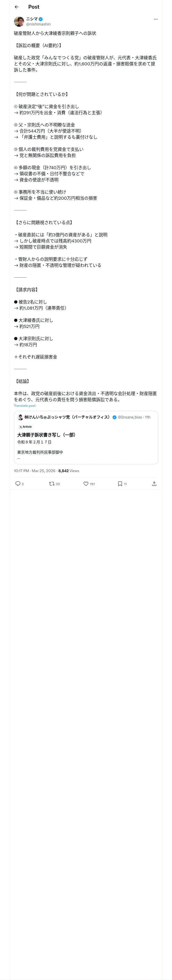Open the three-dot more options menu
The width and height of the screenshot is (172, 980).
tap(156, 19)
